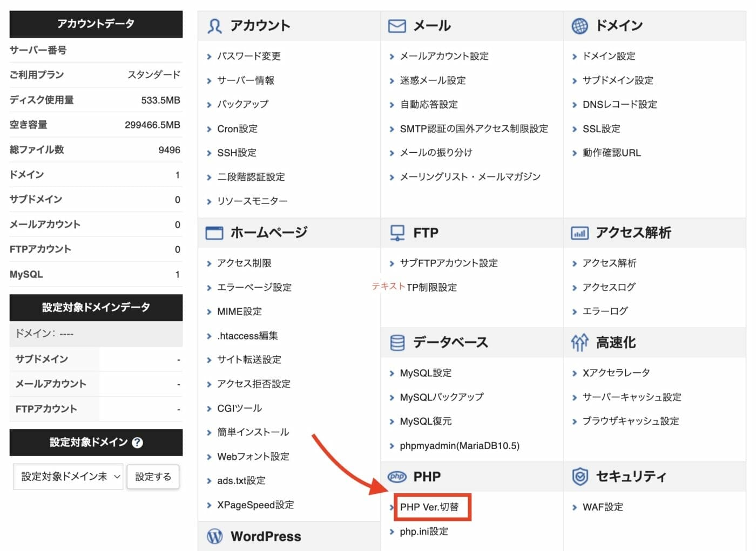Click the アカウント person icon

pyautogui.click(x=214, y=25)
